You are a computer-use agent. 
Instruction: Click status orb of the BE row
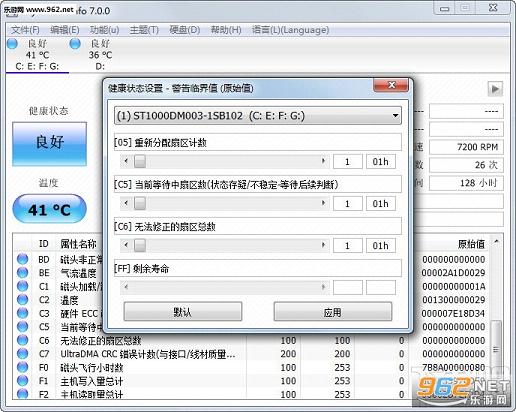coord(22,272)
